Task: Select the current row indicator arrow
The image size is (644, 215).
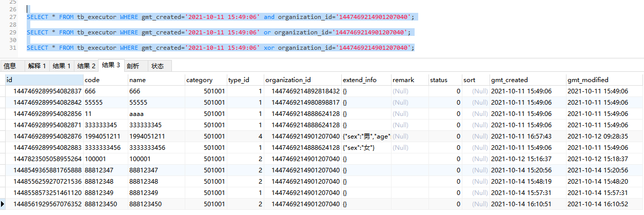Action: tap(3, 204)
